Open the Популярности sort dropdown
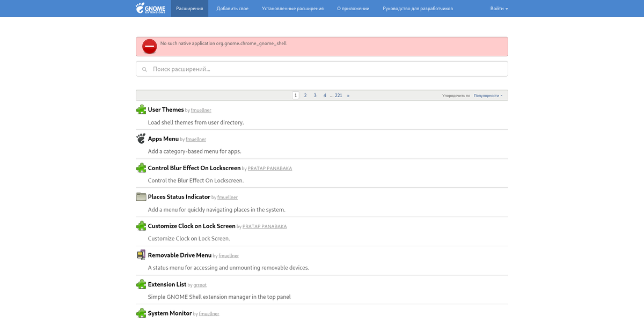 [x=488, y=96]
